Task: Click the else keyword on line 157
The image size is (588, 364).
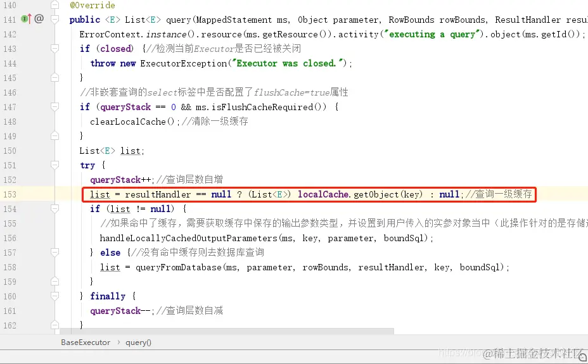Action: [x=110, y=253]
